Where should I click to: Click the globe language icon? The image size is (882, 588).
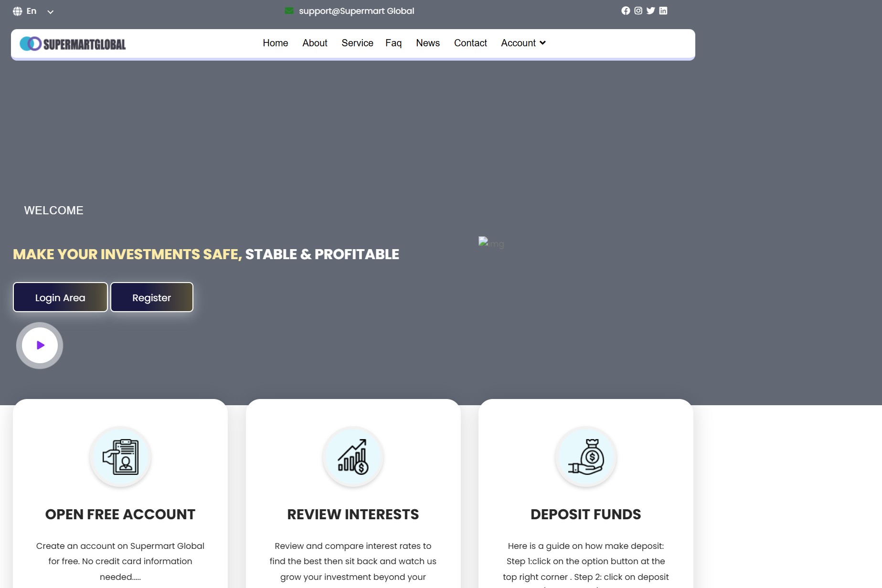click(x=18, y=11)
